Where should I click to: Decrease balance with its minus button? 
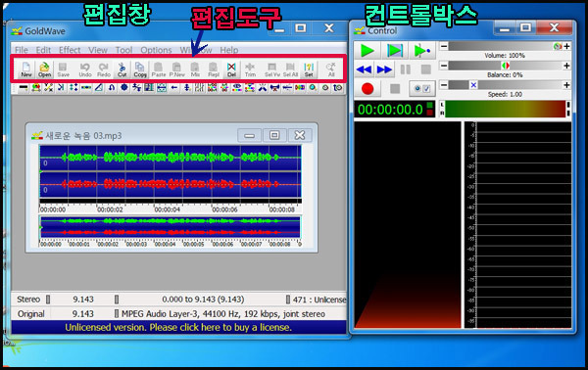click(444, 66)
